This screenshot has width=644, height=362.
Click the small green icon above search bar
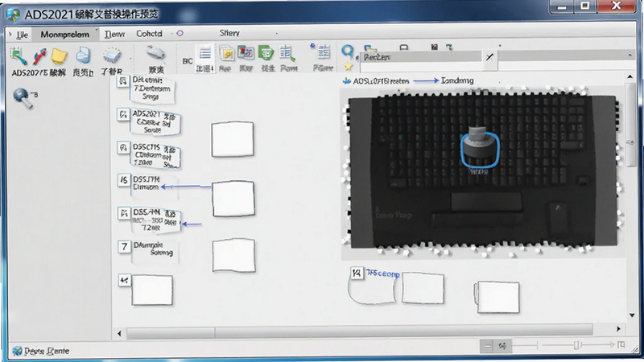pyautogui.click(x=449, y=47)
